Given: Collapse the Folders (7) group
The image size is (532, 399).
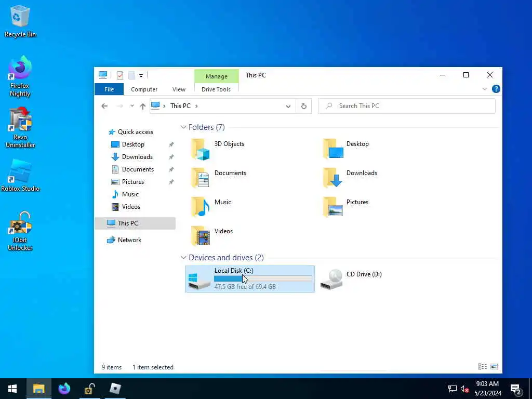Looking at the screenshot, I should (183, 127).
